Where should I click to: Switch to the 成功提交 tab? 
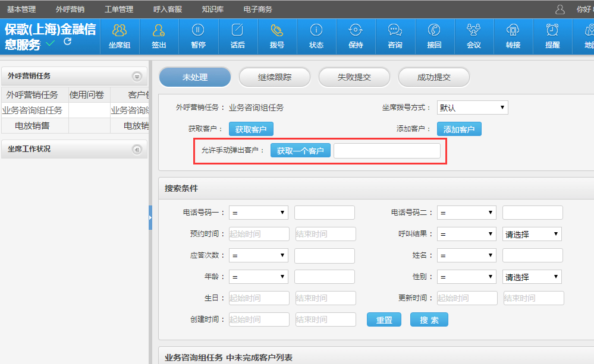pyautogui.click(x=433, y=77)
